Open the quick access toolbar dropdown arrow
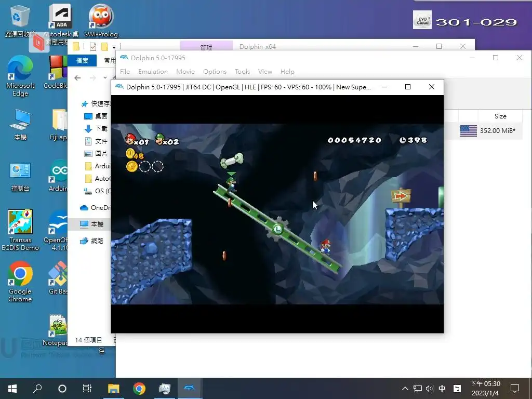 (114, 47)
